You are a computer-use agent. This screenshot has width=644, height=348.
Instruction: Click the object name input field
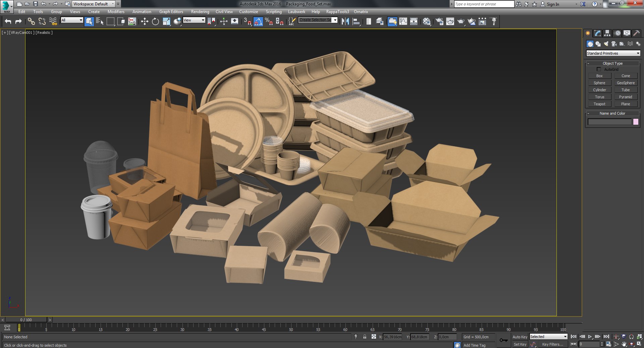(x=609, y=122)
